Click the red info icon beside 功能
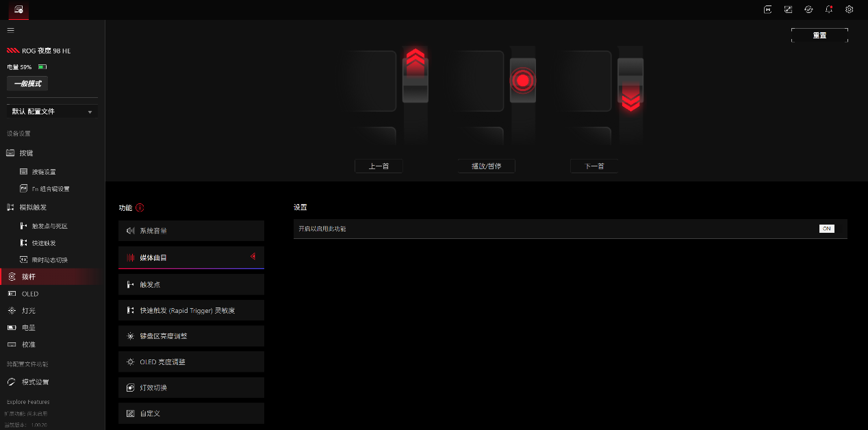868x430 pixels. [140, 207]
